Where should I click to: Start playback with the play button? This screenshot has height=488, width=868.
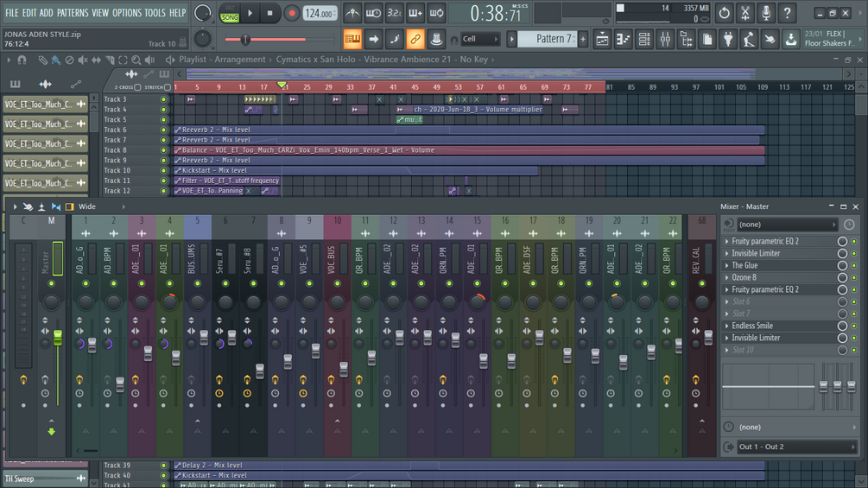tap(250, 13)
